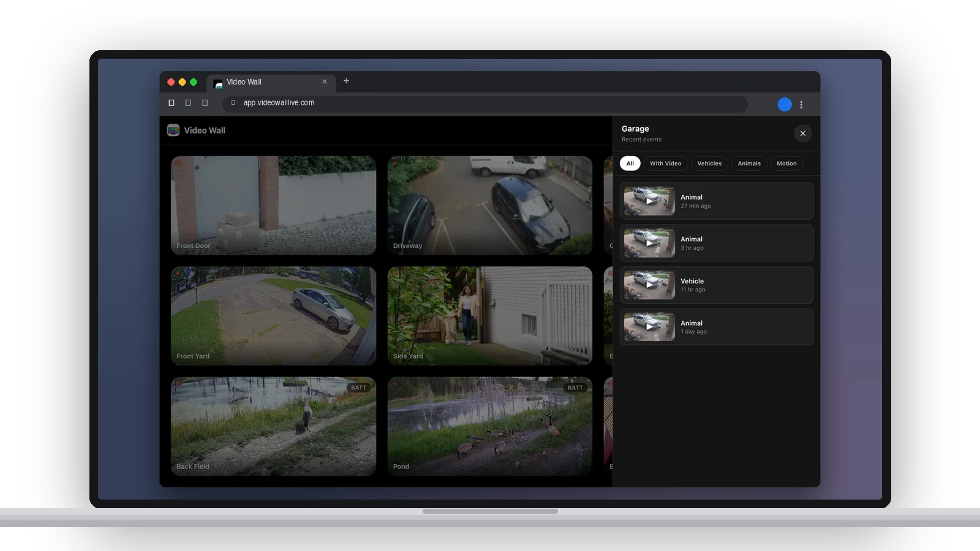980x551 pixels.
Task: Click the 'Recent events' subtitle text
Action: (x=641, y=140)
